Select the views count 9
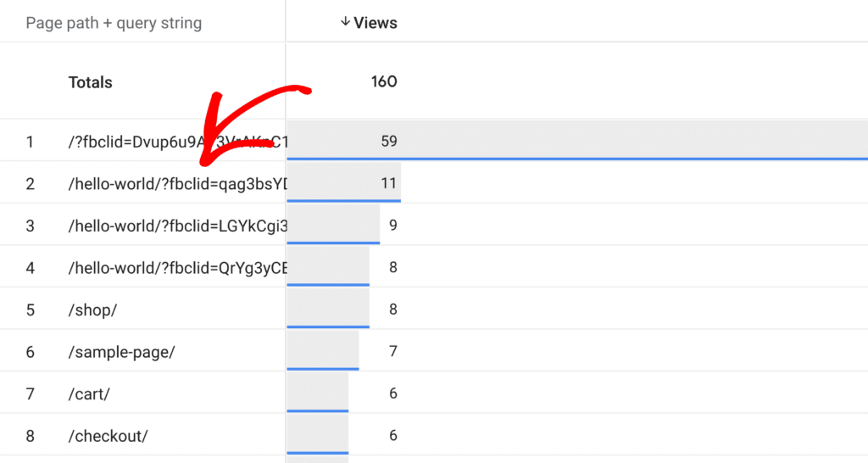 tap(392, 226)
